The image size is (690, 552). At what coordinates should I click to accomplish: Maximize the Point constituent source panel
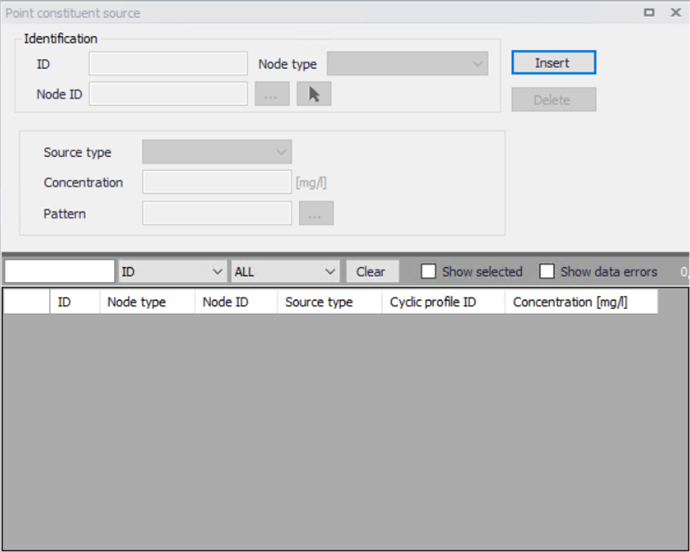pyautogui.click(x=649, y=12)
